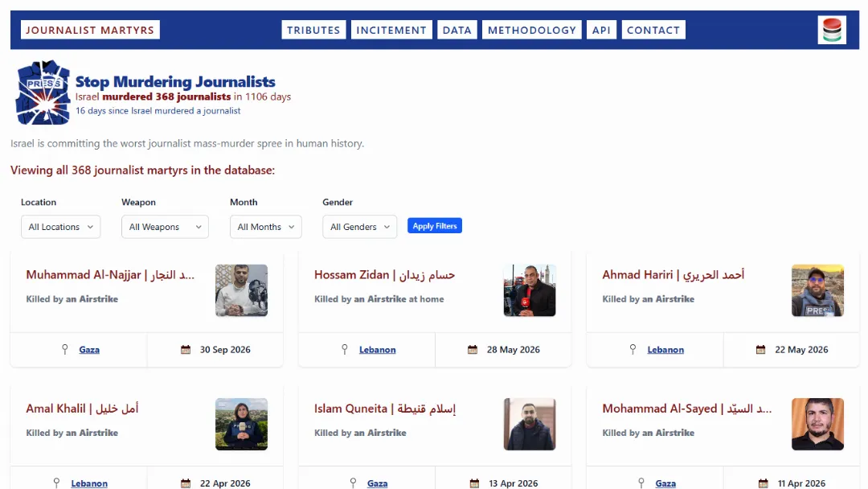This screenshot has width=868, height=489.
Task: Click Hossam Zidan's photo thumbnail
Action: (530, 290)
